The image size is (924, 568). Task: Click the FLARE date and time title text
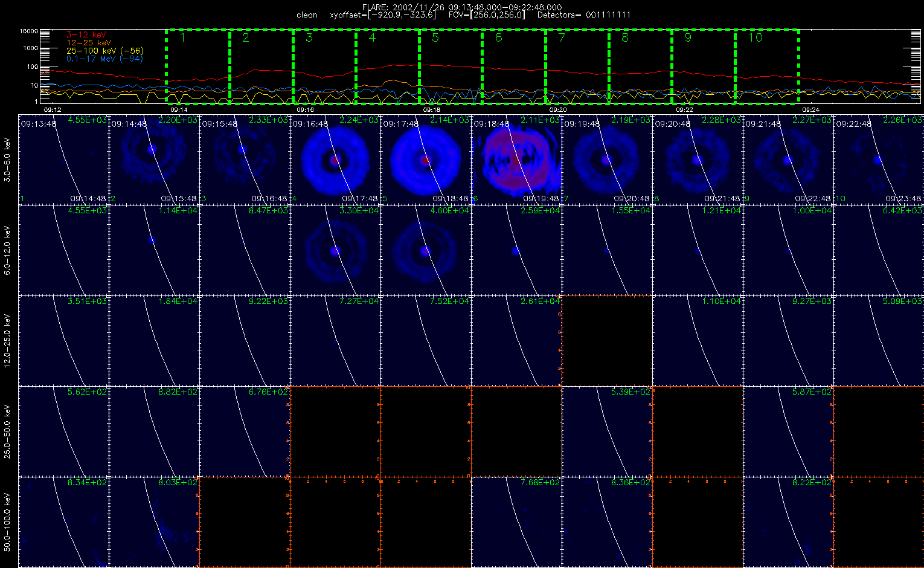click(x=461, y=7)
